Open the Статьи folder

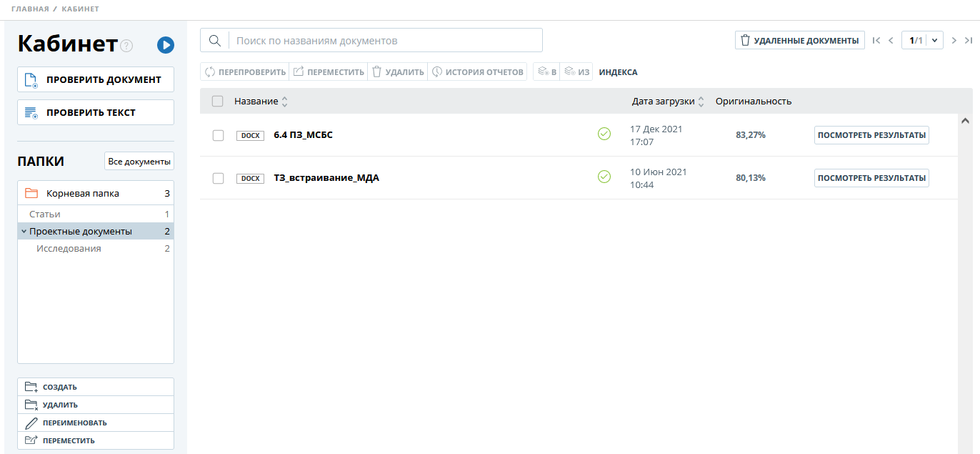(45, 214)
